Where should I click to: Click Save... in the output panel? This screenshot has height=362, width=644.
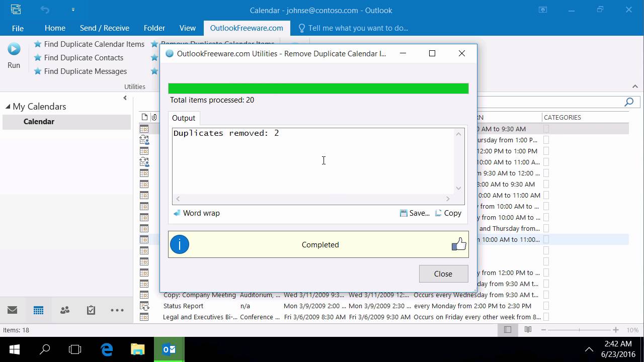point(415,213)
